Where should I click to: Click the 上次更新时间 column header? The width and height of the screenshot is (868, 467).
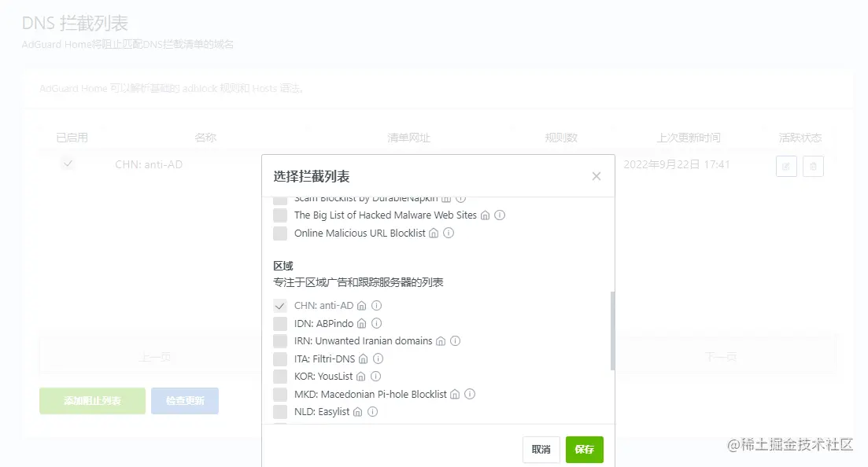689,138
